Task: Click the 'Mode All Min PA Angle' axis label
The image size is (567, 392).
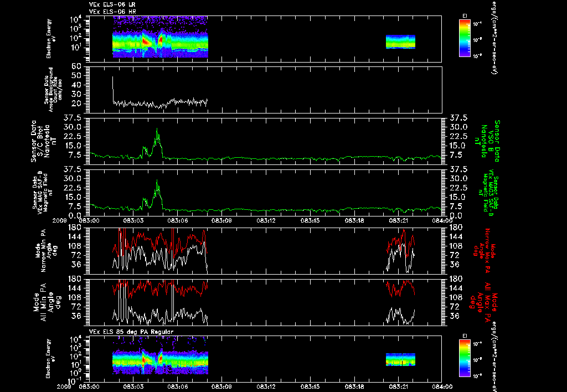Action: click(47, 302)
